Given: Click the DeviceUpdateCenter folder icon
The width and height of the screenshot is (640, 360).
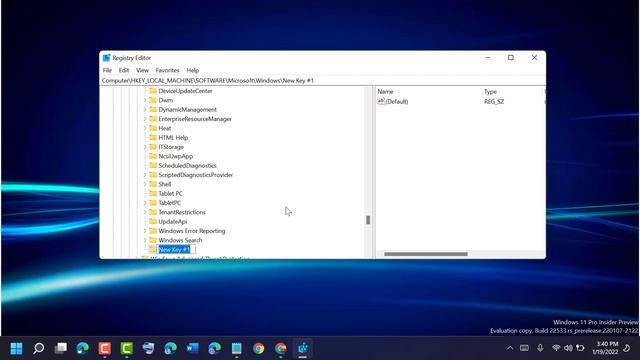Looking at the screenshot, I should point(153,91).
